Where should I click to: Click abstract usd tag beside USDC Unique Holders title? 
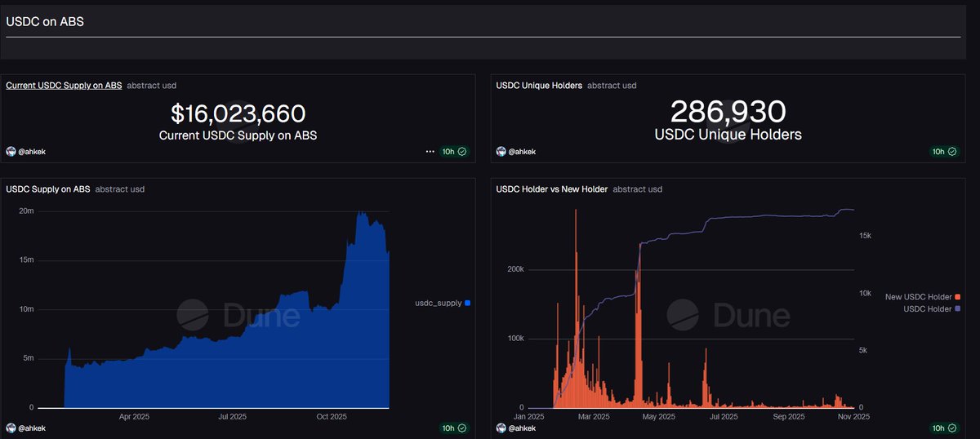[612, 85]
